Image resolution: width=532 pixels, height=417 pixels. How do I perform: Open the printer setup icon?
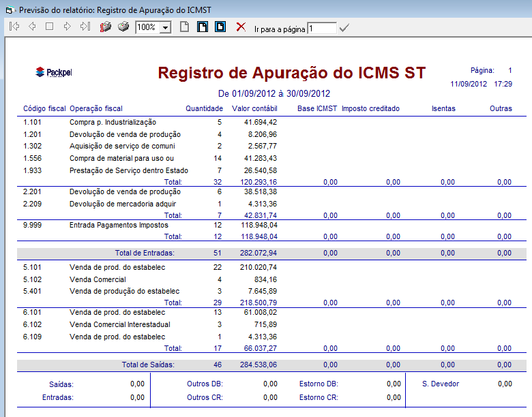pos(106,27)
